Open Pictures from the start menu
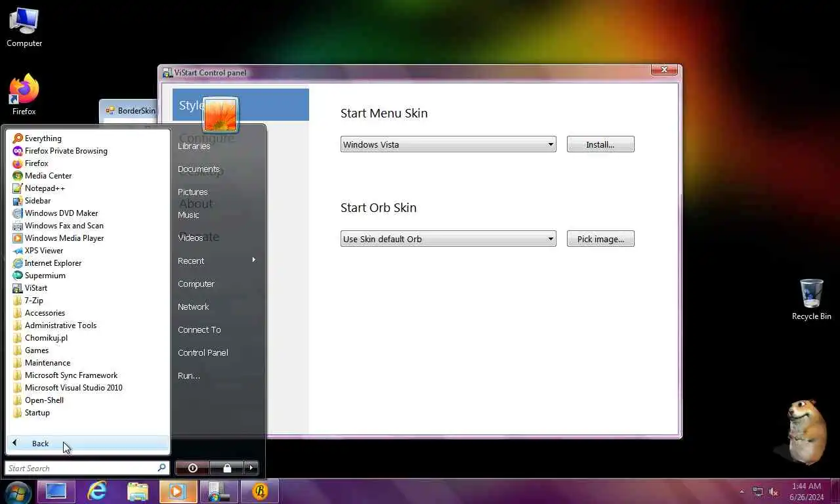The height and width of the screenshot is (504, 840). [193, 192]
